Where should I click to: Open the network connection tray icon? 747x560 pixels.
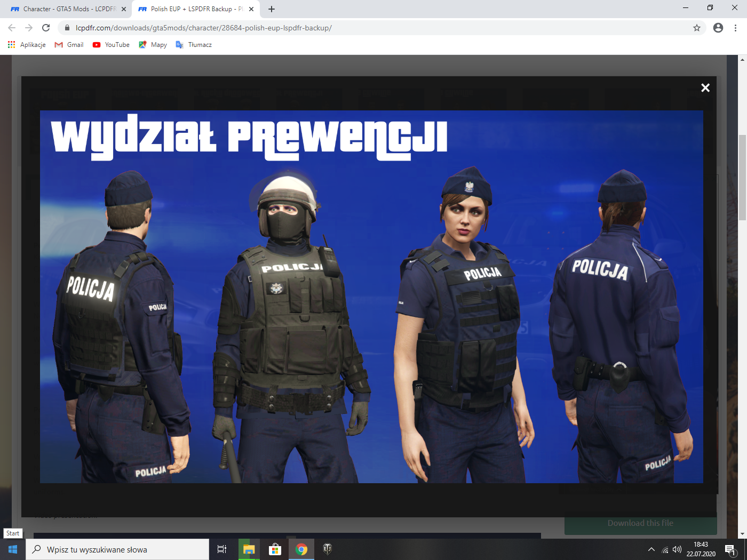coord(665,549)
